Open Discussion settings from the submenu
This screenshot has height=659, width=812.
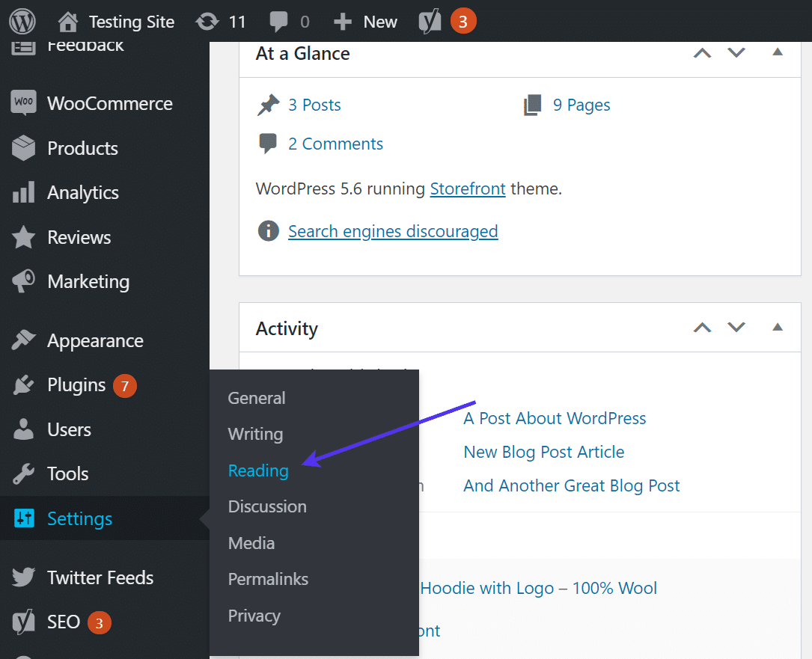click(267, 506)
